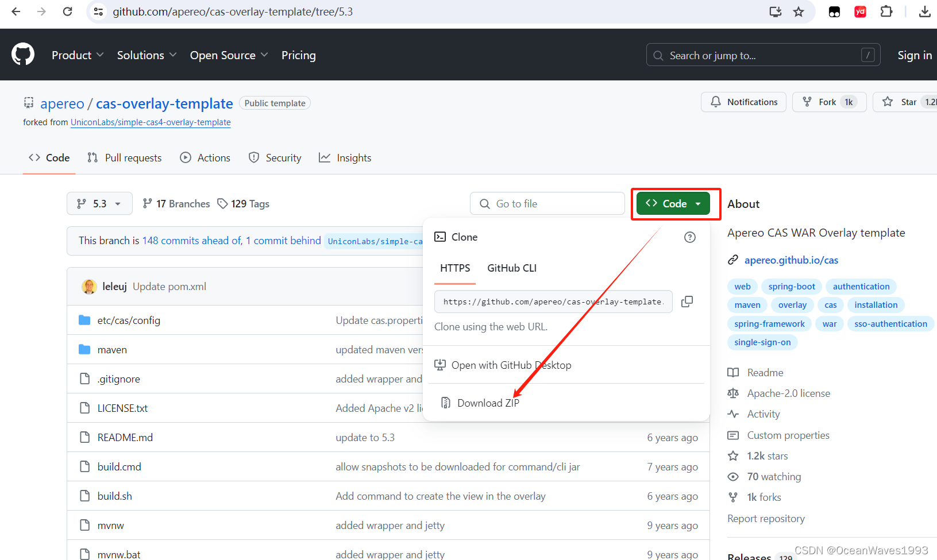Click the red yd extension icon

click(x=860, y=11)
